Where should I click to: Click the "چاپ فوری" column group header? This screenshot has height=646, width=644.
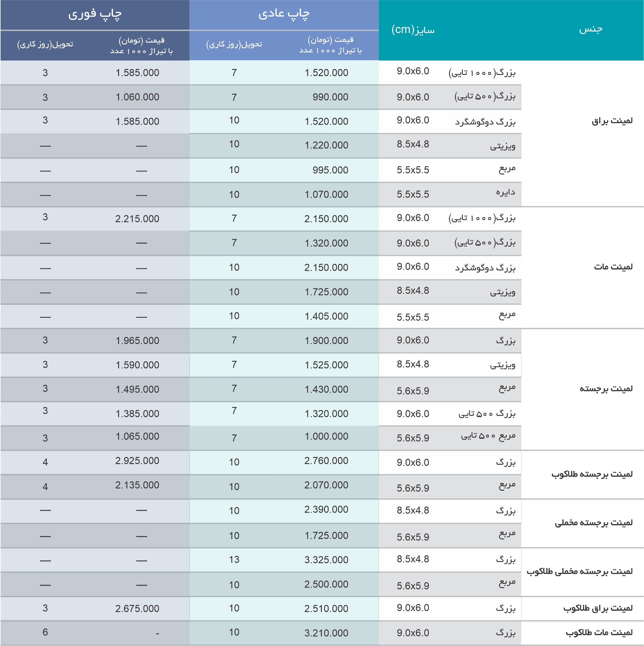[x=95, y=14]
